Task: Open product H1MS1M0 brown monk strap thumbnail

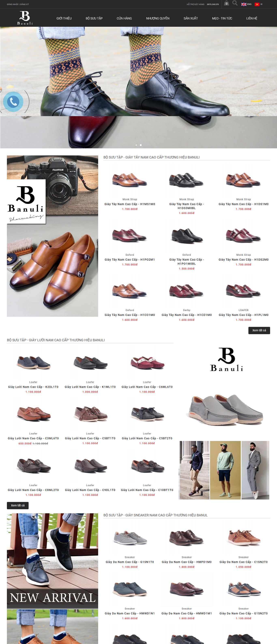Action: coord(130,180)
